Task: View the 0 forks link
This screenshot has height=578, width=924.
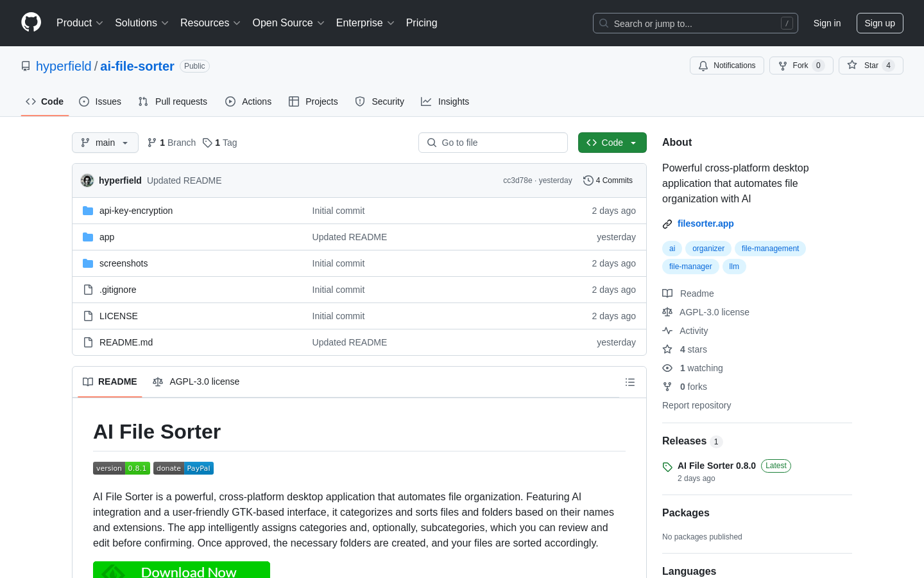Action: tap(685, 387)
